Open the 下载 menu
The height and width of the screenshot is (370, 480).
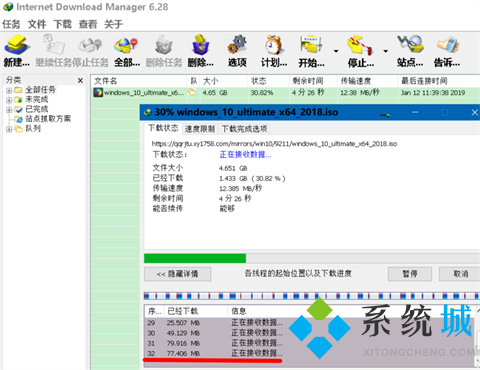[x=62, y=24]
